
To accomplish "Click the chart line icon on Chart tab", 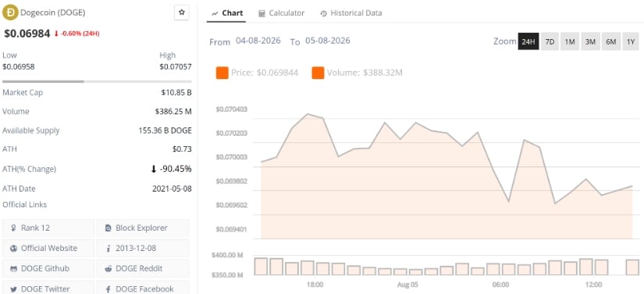I will 215,13.
